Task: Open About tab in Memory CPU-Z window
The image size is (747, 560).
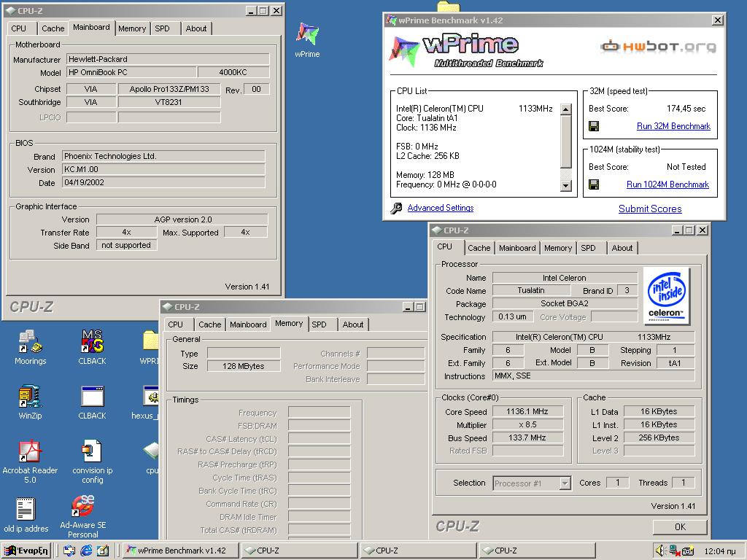Action: point(353,324)
